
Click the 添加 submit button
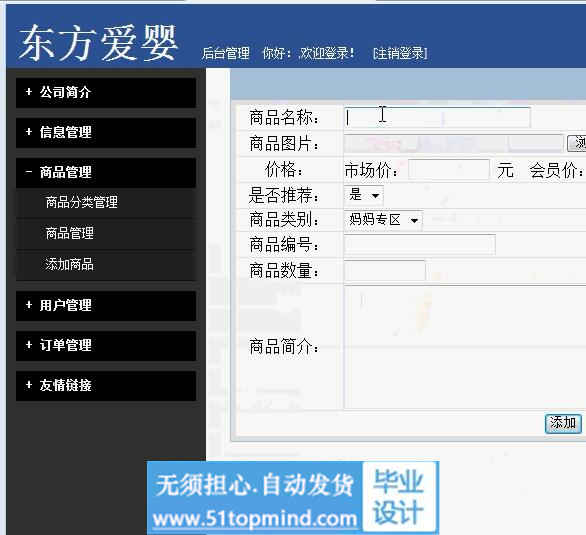[563, 423]
